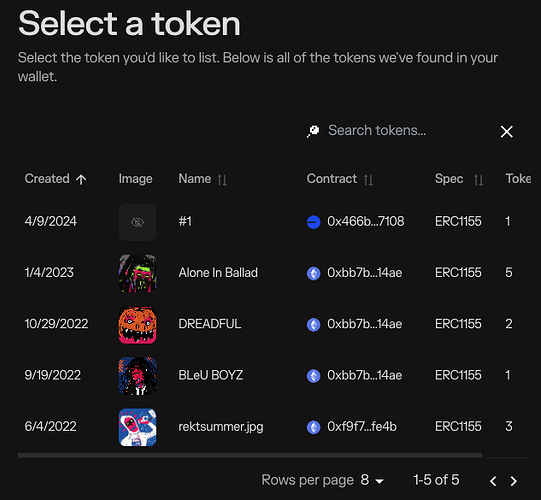This screenshot has height=500, width=541.
Task: Sort table by Spec column
Action: pos(478,180)
